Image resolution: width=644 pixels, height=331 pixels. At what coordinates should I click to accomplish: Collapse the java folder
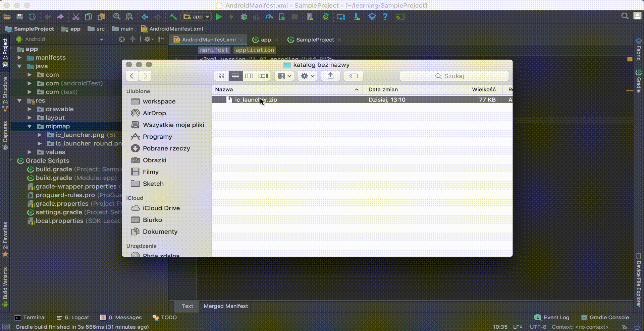(x=19, y=66)
